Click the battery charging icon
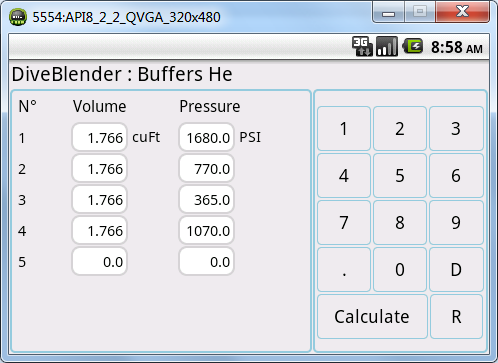Screen dimensions: 498x363 [413, 46]
